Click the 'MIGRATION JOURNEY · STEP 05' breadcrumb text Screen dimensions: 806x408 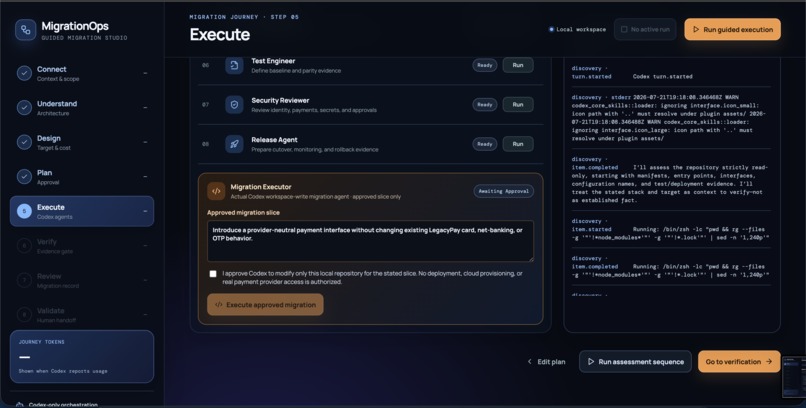244,17
